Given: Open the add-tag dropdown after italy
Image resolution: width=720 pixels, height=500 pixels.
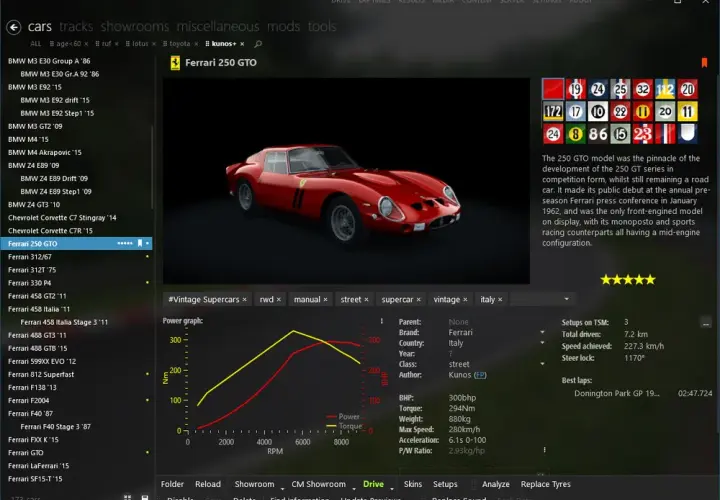Looking at the screenshot, I should click(566, 299).
